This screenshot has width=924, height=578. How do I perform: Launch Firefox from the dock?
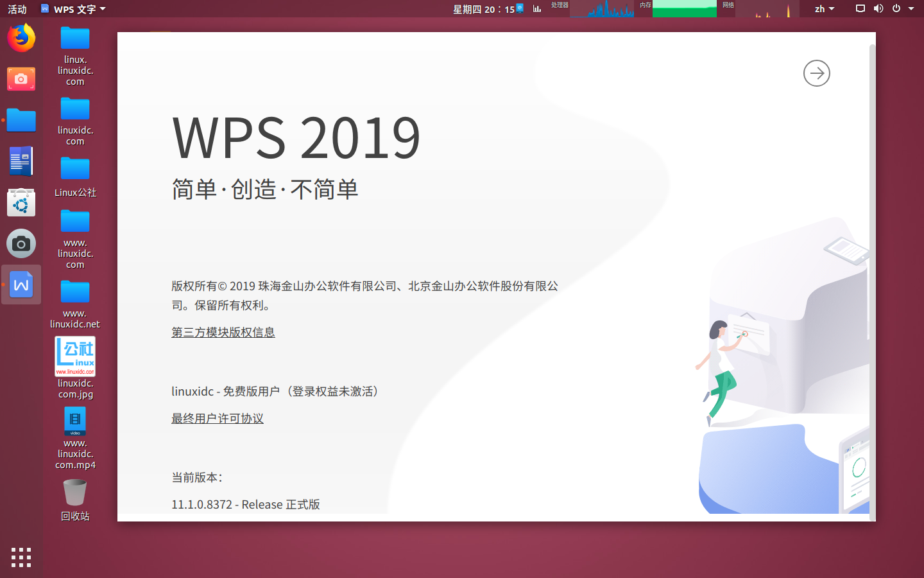[x=21, y=38]
